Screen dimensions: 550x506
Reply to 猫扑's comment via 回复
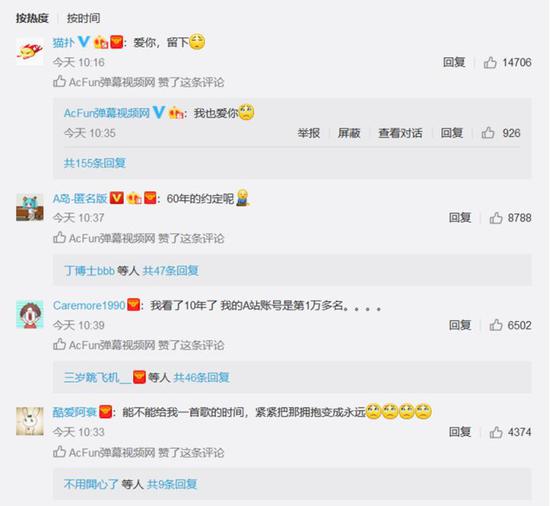[454, 62]
